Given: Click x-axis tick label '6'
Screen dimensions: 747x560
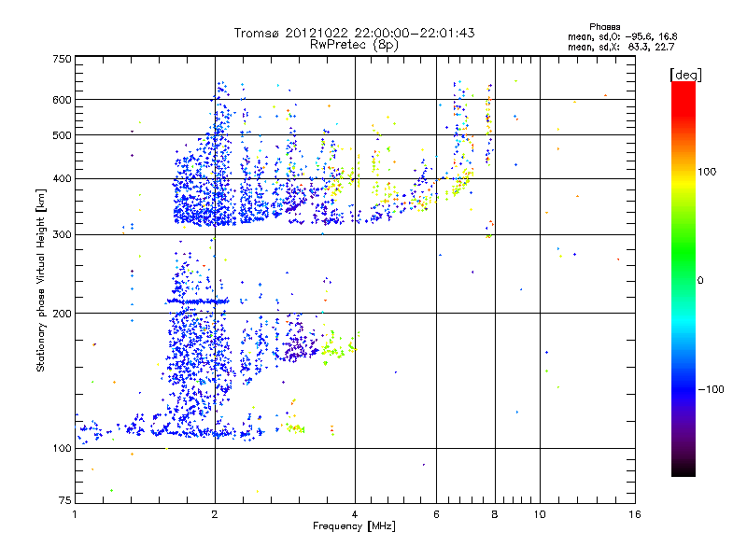Looking at the screenshot, I should (x=436, y=514).
